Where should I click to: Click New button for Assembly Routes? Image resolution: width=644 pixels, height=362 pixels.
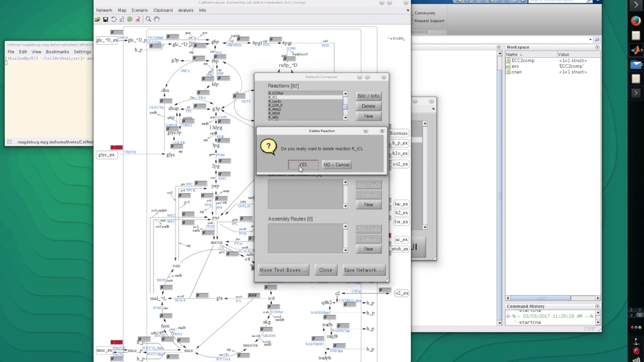point(368,249)
